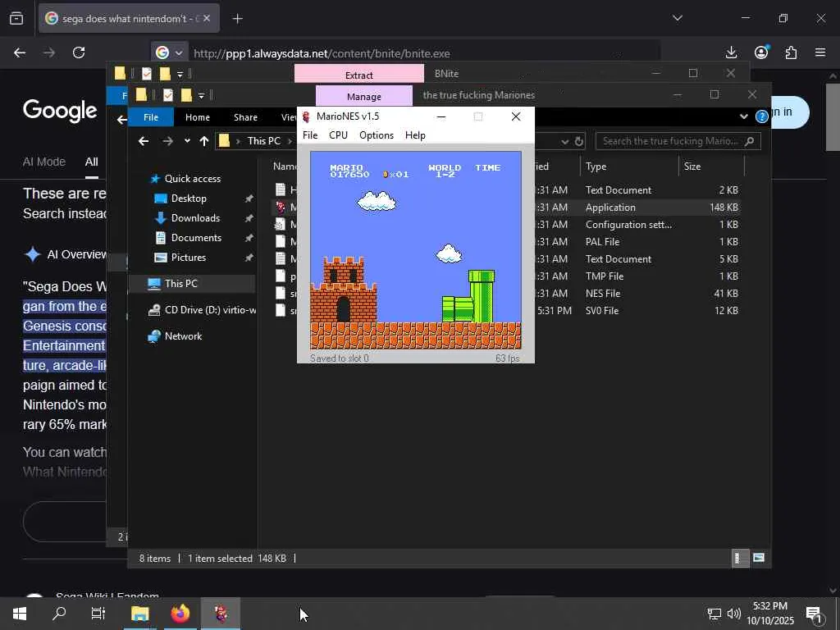The height and width of the screenshot is (630, 840).
Task: Open the search engine selector dropdown
Action: click(169, 53)
